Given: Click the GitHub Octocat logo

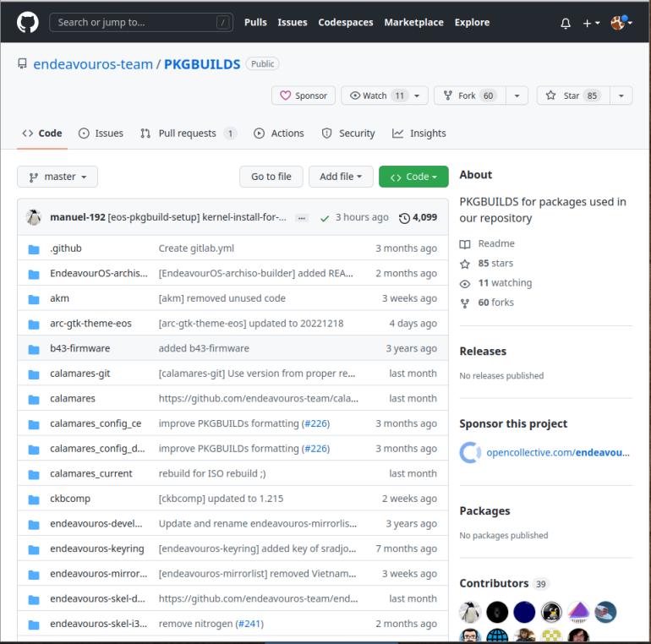Looking at the screenshot, I should click(x=27, y=23).
